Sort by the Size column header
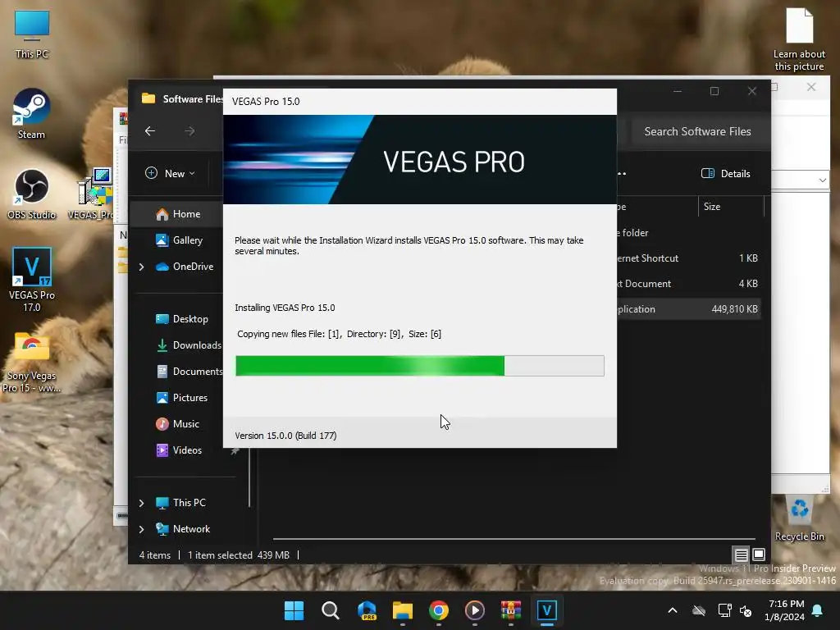This screenshot has height=630, width=840. point(729,206)
